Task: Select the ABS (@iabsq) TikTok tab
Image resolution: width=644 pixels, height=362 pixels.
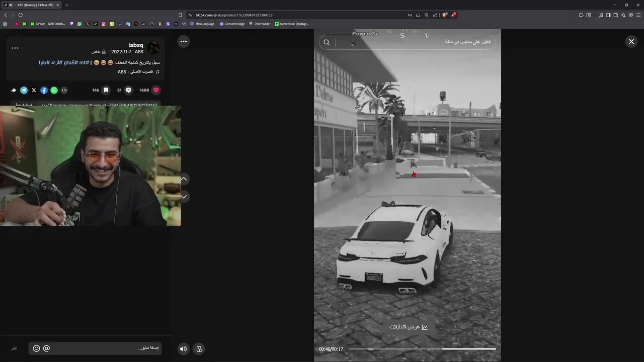Action: click(x=31, y=5)
